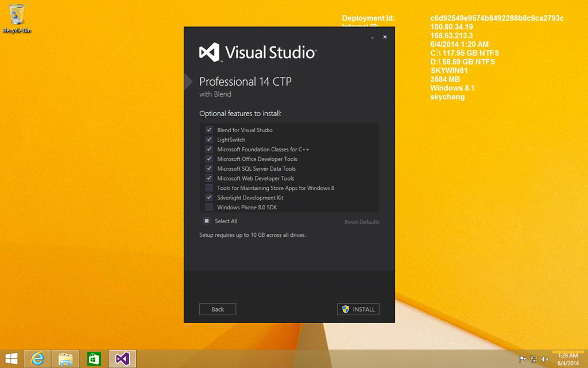Open File Explorer from taskbar

[65, 359]
